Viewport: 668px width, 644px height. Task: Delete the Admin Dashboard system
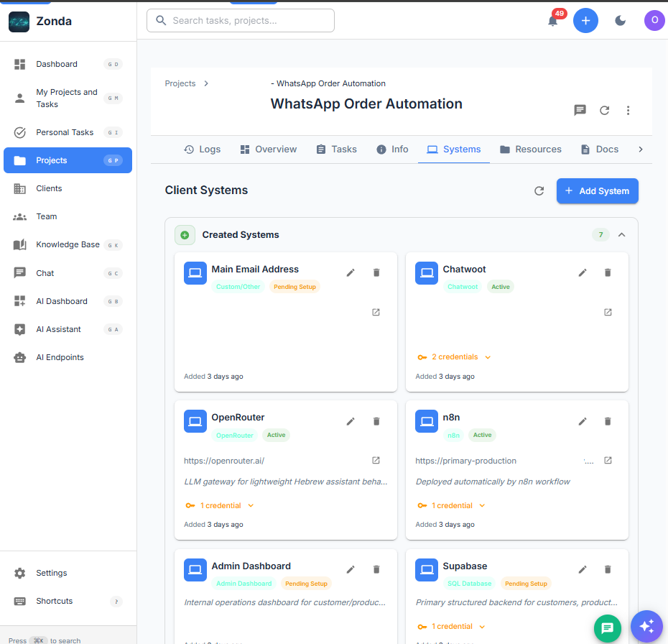[376, 569]
